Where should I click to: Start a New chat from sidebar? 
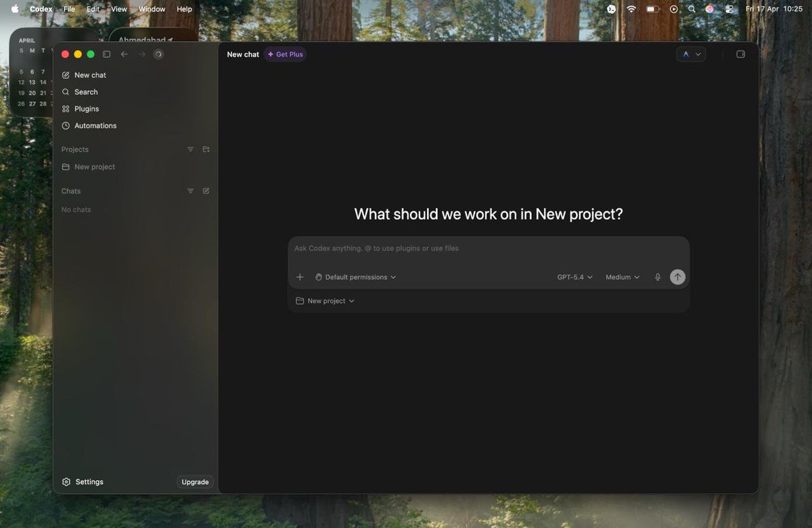pos(84,75)
